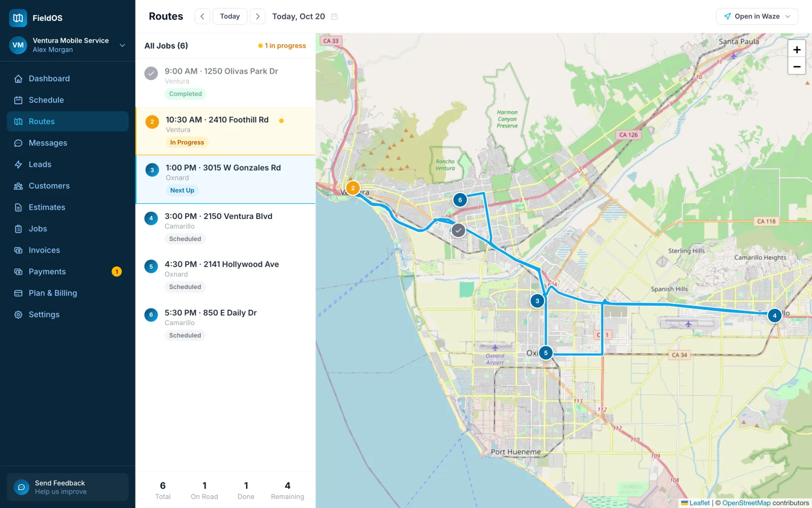Screen dimensions: 812x508
Task: Click the FieldOS logo icon
Action: click(18, 18)
